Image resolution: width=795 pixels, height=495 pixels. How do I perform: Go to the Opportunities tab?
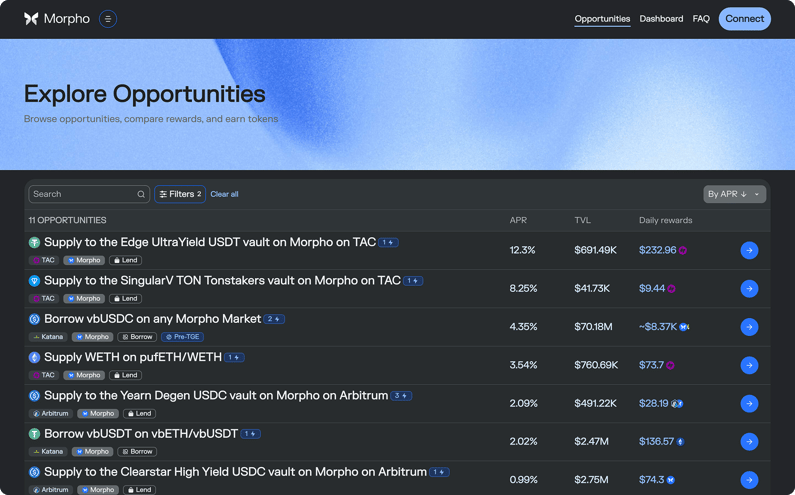602,19
